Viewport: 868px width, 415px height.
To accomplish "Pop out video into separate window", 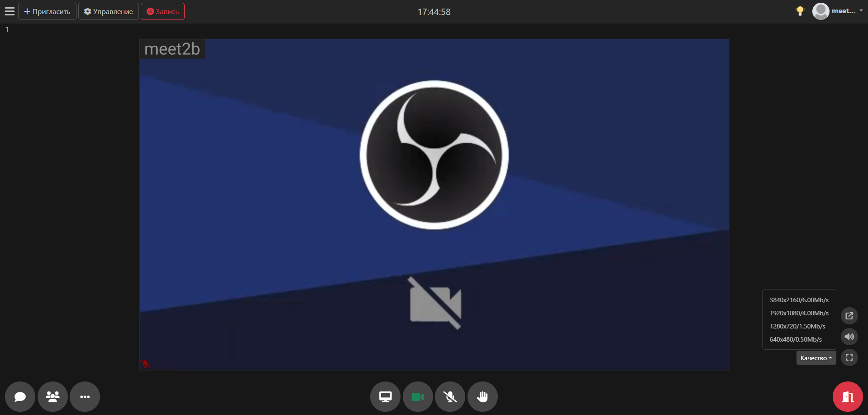I will pos(849,316).
